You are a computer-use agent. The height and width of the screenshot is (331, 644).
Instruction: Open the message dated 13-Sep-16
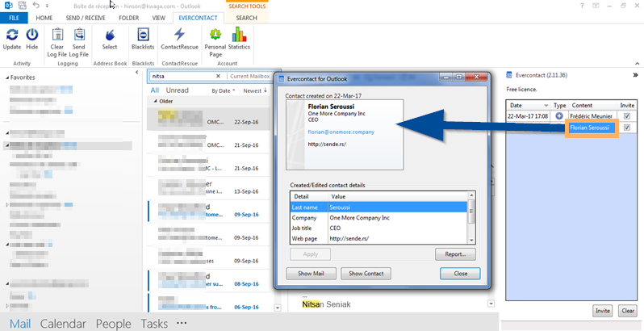click(x=209, y=188)
